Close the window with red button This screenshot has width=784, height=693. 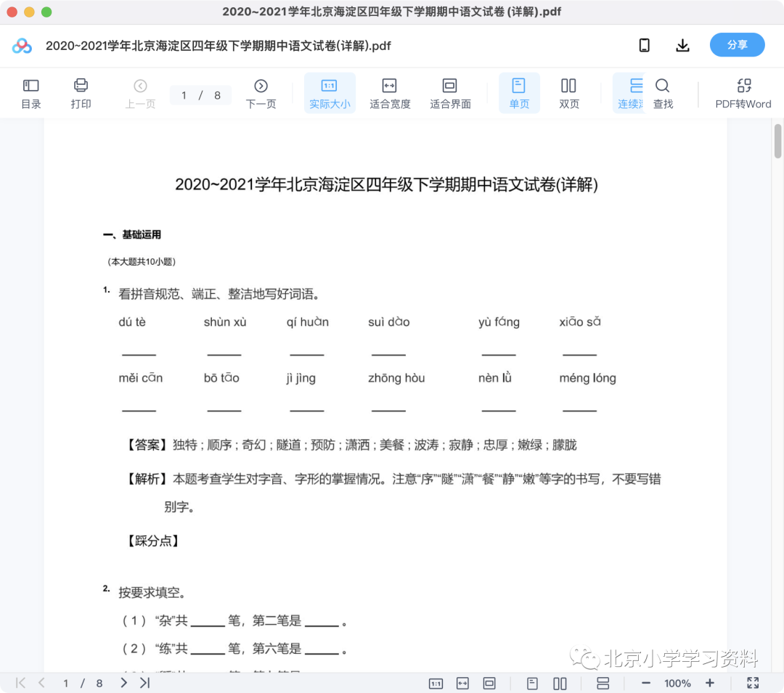coord(12,12)
